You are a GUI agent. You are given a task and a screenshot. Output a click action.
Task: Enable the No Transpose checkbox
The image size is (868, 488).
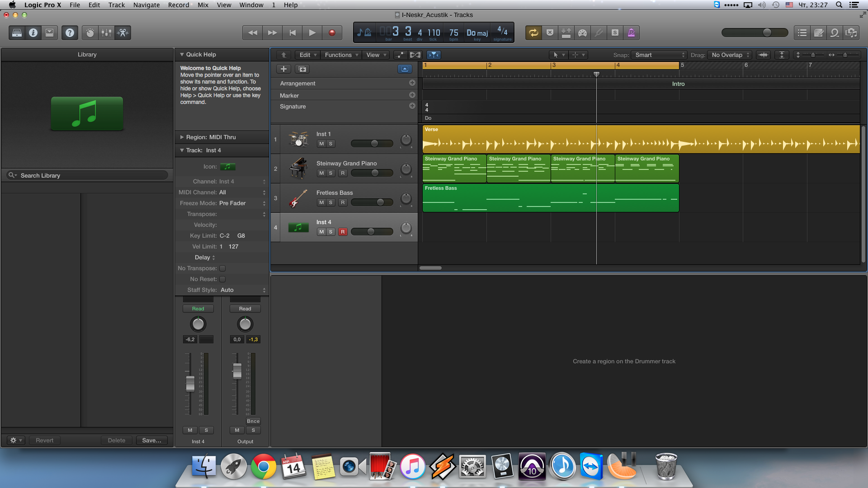click(x=222, y=268)
